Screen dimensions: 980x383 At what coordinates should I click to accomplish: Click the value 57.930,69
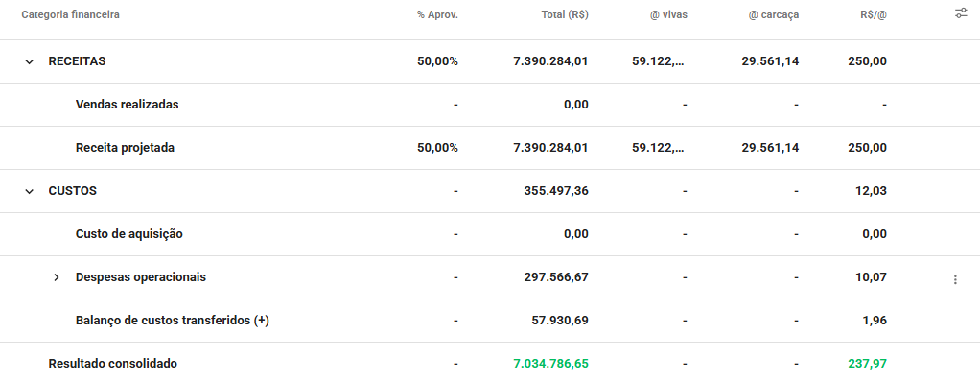559,321
